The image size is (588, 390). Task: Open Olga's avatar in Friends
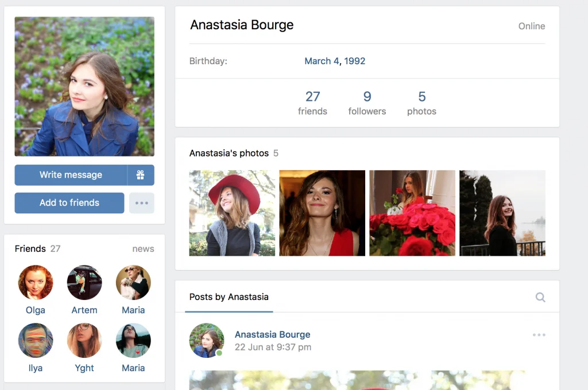click(36, 283)
